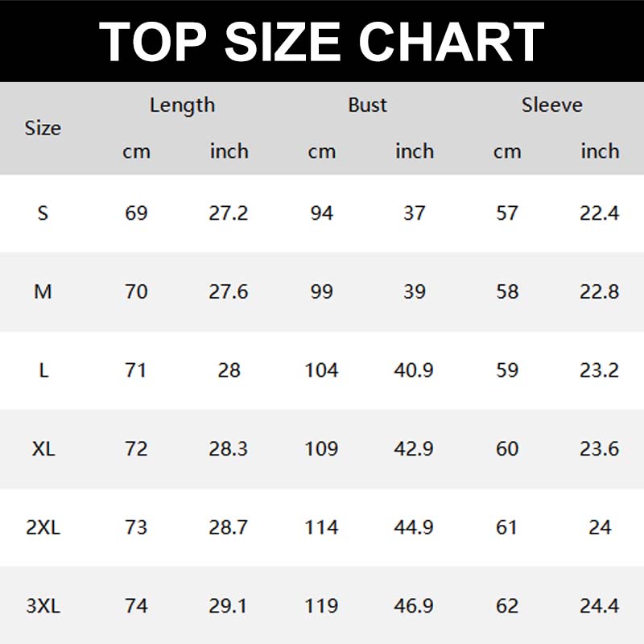Select the 94 cm bust value

[321, 213]
